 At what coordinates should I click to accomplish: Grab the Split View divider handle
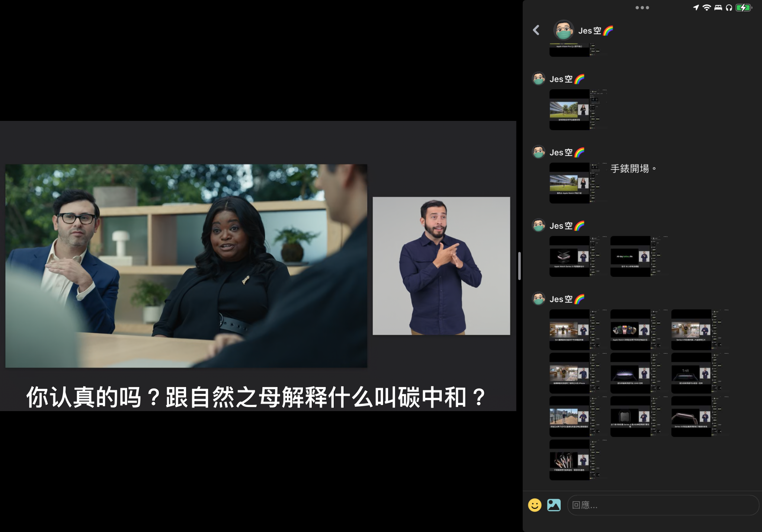pyautogui.click(x=519, y=266)
